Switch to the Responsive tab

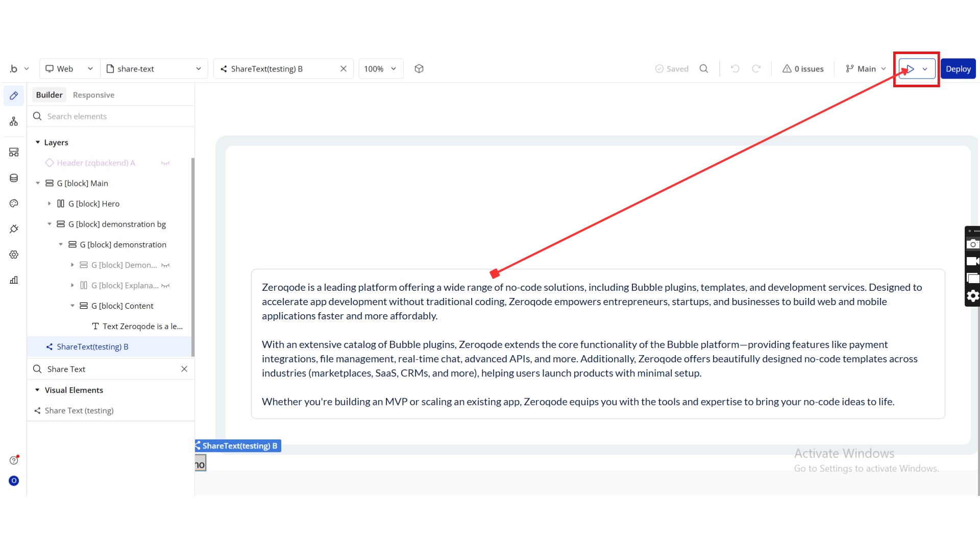(x=93, y=95)
